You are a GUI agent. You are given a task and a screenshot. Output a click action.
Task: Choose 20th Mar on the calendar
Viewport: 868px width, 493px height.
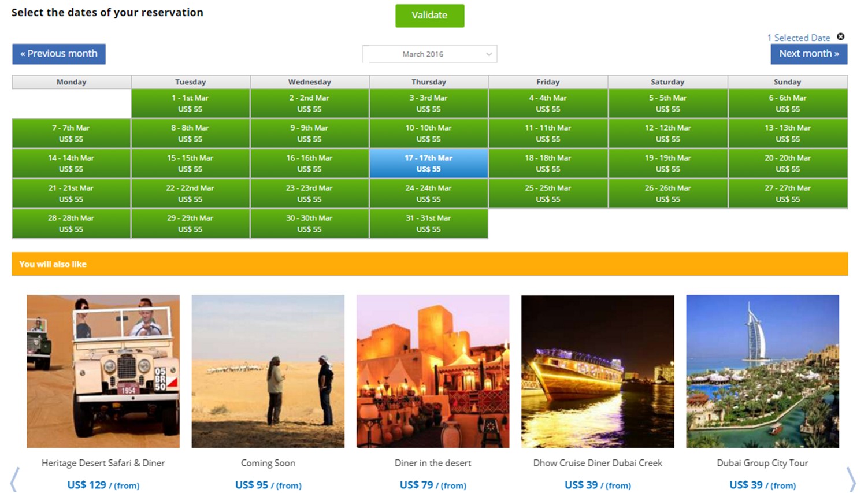coord(788,164)
